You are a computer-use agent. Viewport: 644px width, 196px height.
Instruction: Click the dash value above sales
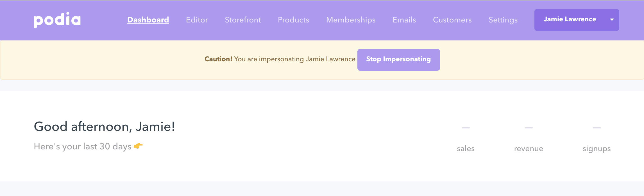466,128
